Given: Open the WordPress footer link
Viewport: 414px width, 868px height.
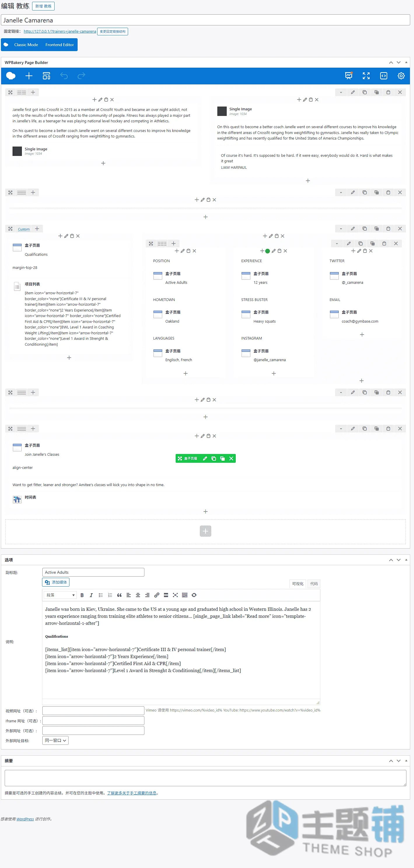Looking at the screenshot, I should point(25,819).
